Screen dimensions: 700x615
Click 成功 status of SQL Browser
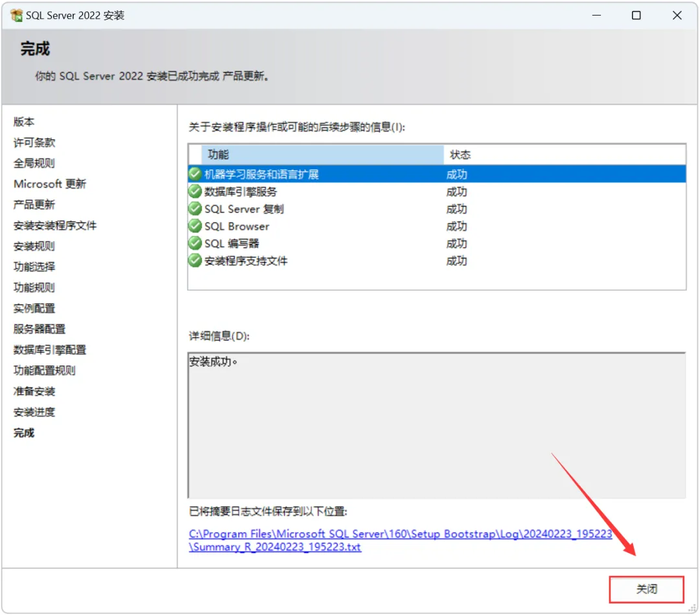click(456, 227)
